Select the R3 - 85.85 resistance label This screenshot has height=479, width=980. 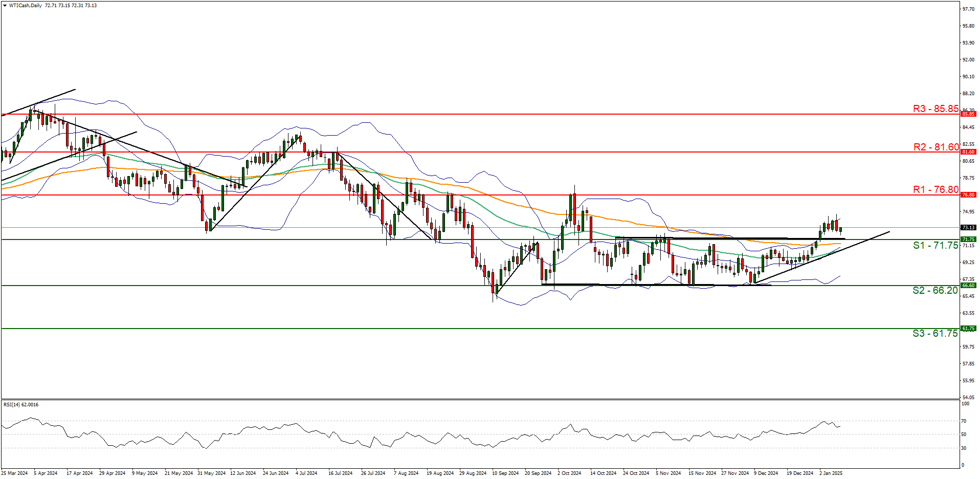[x=936, y=108]
